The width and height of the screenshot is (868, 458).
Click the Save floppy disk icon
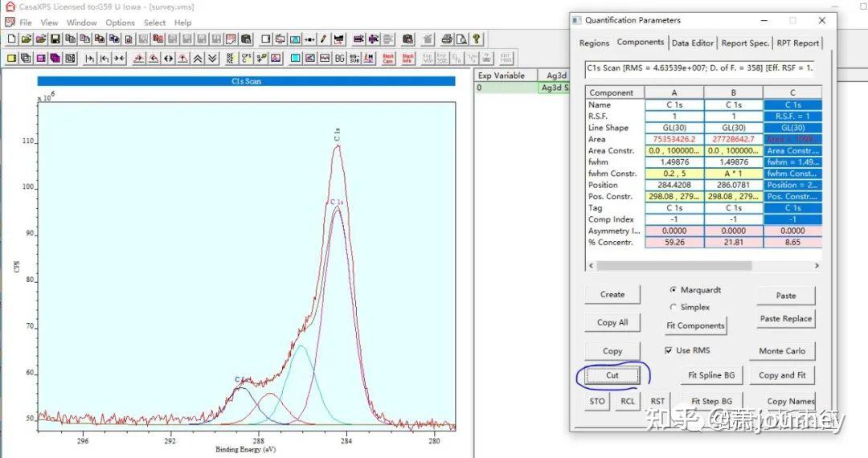pyautogui.click(x=55, y=39)
